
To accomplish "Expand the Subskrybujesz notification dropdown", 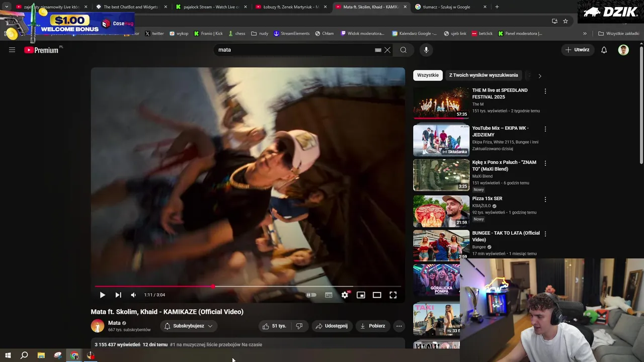I will (189, 326).
